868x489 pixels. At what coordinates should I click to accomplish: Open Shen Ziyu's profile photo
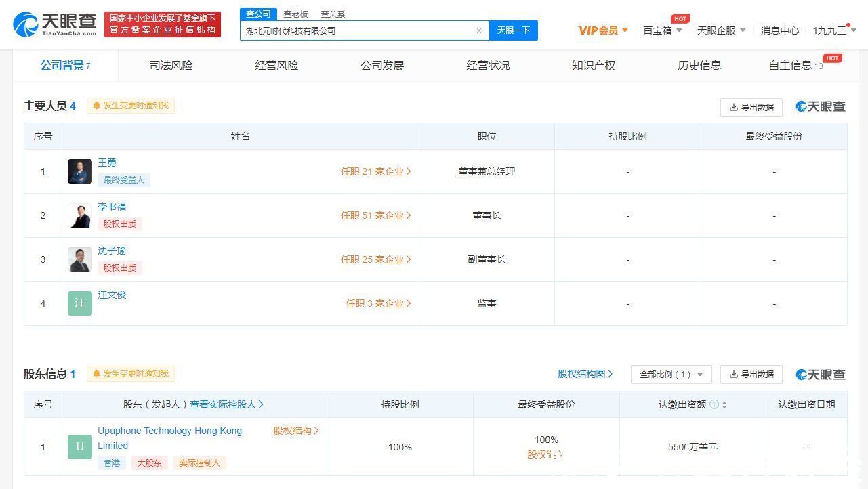80,259
